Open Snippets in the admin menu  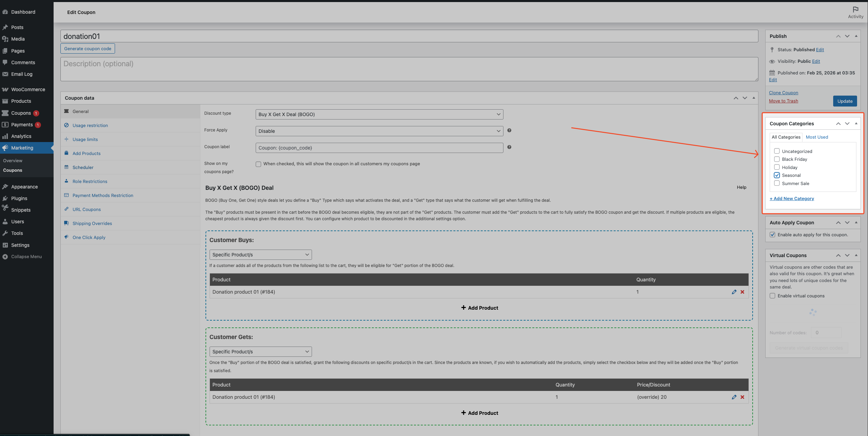(21, 210)
